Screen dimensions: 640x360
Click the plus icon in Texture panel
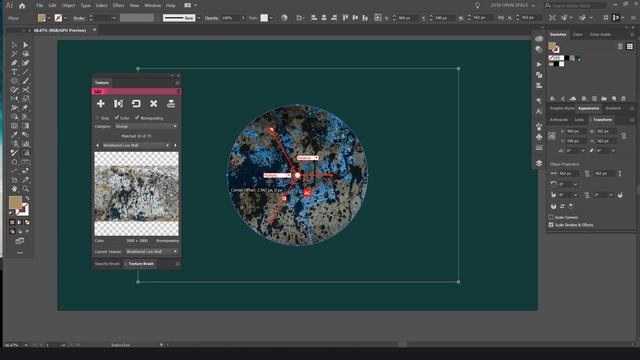point(100,104)
